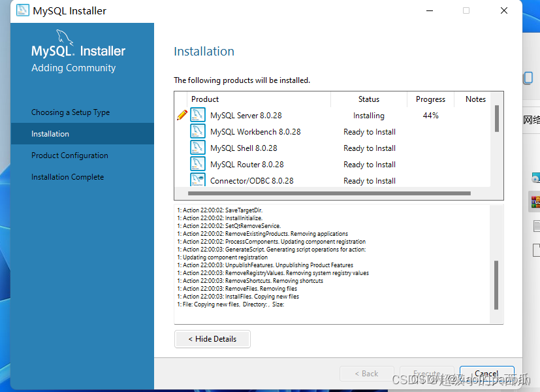Click the Product column header

(x=205, y=99)
